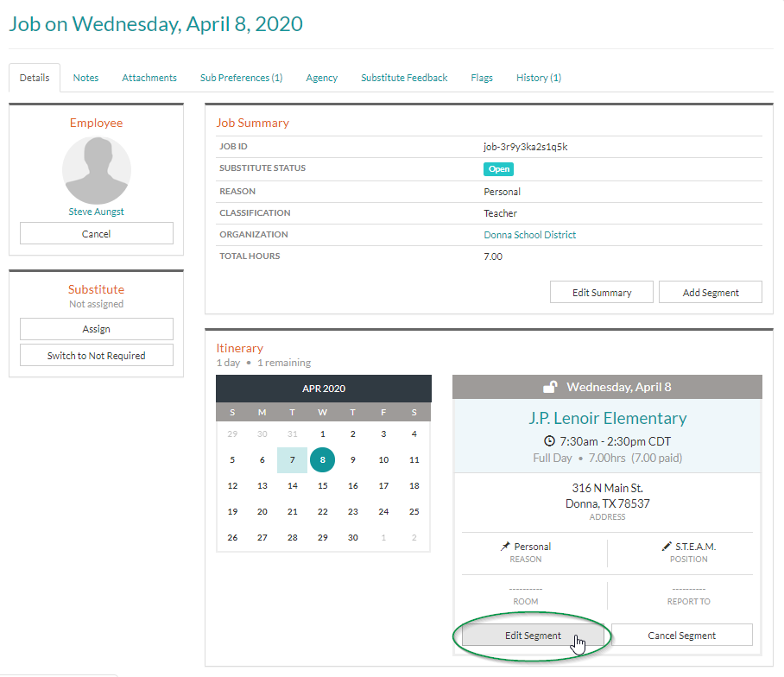The width and height of the screenshot is (784, 677).
Task: Click the Job Summary section heading
Action: pos(252,123)
